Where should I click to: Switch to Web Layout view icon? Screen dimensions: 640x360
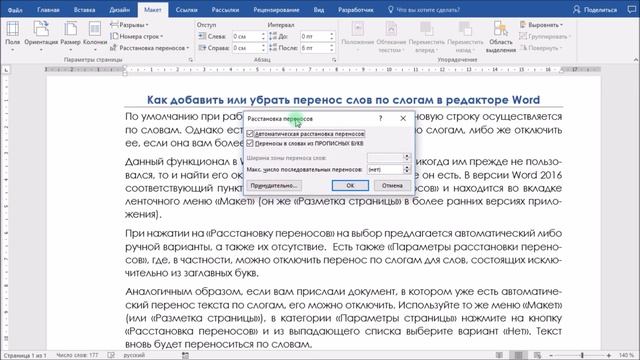(537, 356)
